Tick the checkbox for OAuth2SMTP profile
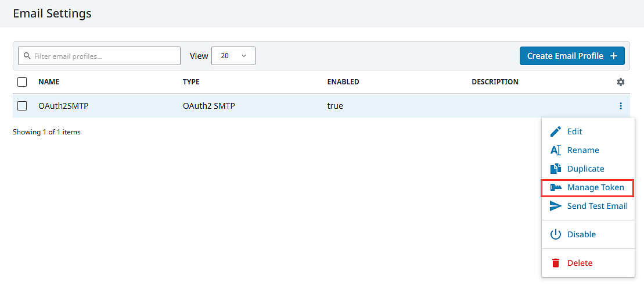This screenshot has width=644, height=285. (22, 106)
